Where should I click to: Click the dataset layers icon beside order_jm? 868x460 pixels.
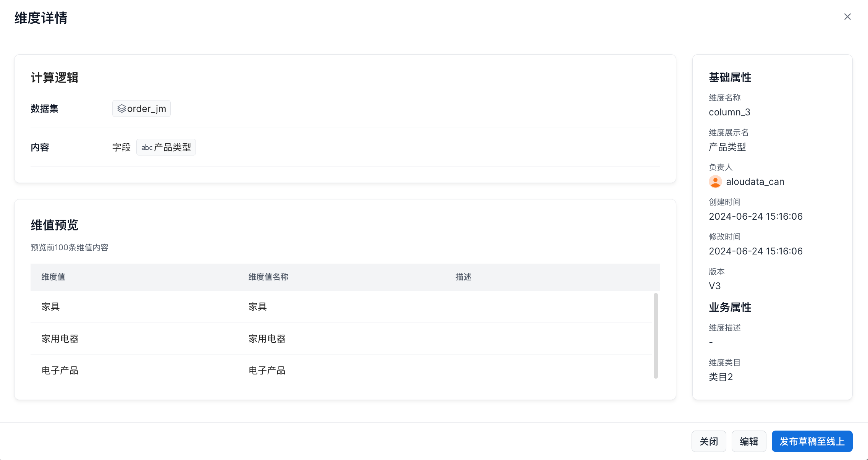121,109
